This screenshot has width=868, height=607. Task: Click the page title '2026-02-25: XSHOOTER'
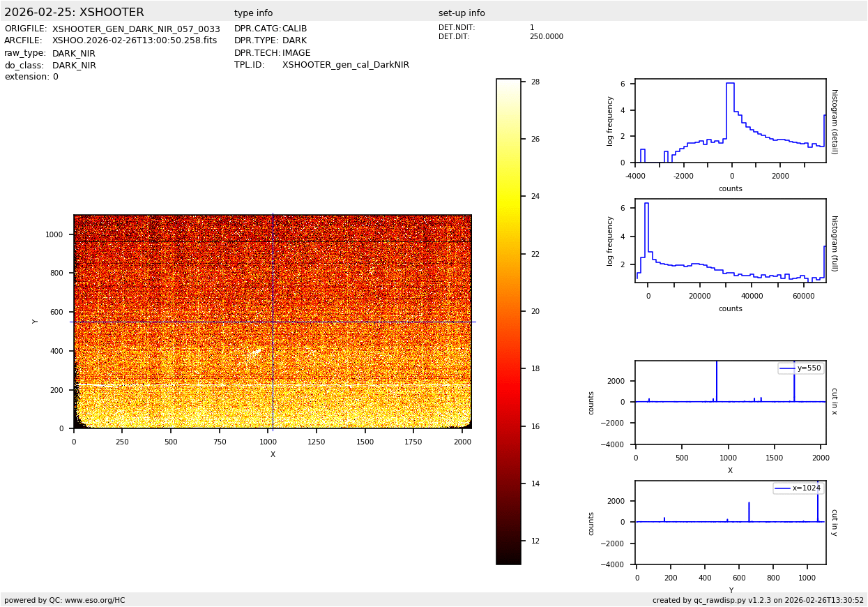[x=74, y=13]
